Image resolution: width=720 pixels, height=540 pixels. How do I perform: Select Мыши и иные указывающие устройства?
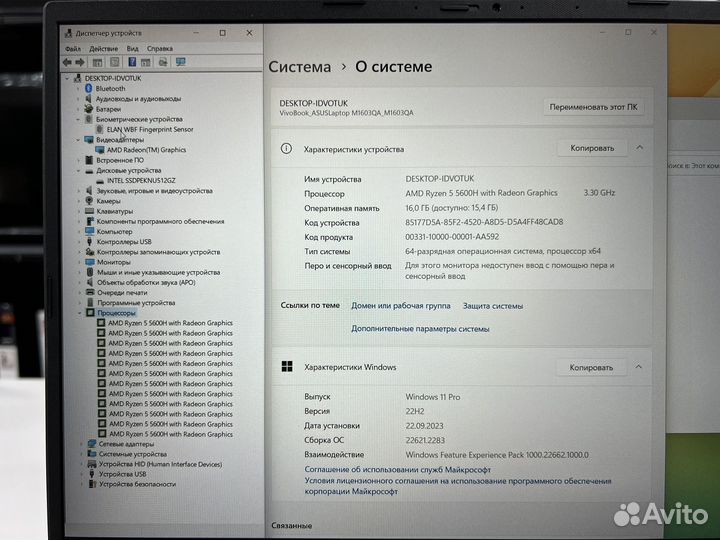[x=158, y=272]
